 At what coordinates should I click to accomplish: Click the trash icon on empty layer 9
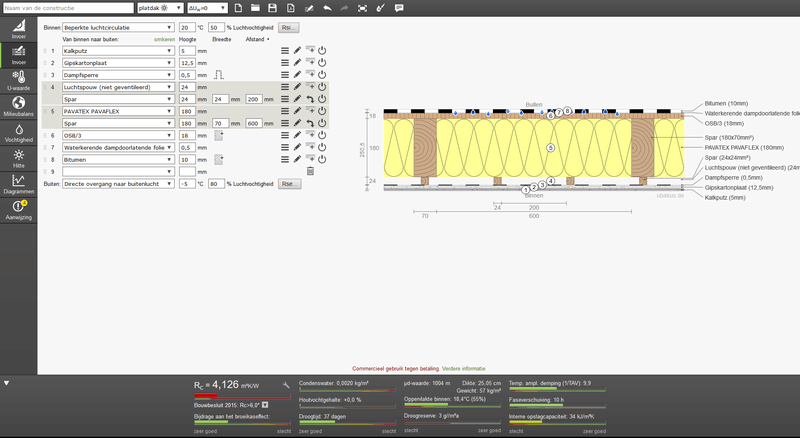(310, 172)
